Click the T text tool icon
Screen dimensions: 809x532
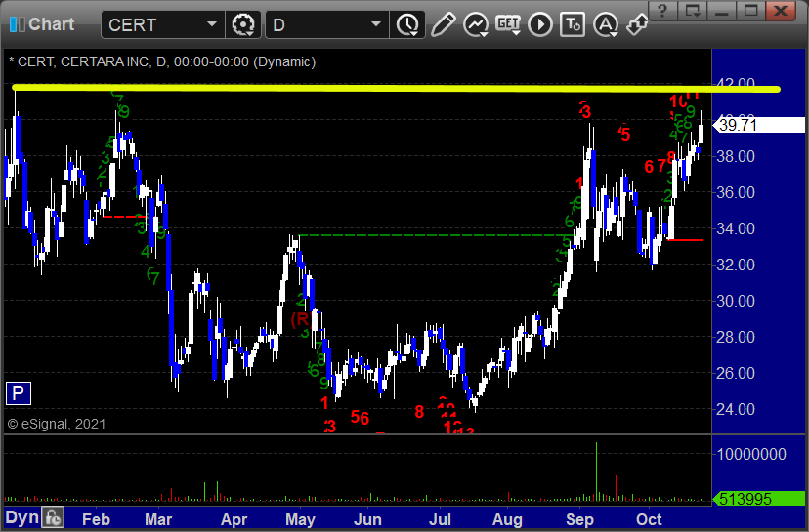click(573, 24)
